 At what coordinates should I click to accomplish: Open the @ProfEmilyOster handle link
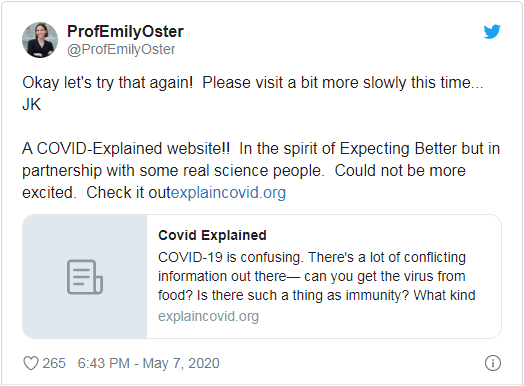(x=121, y=49)
